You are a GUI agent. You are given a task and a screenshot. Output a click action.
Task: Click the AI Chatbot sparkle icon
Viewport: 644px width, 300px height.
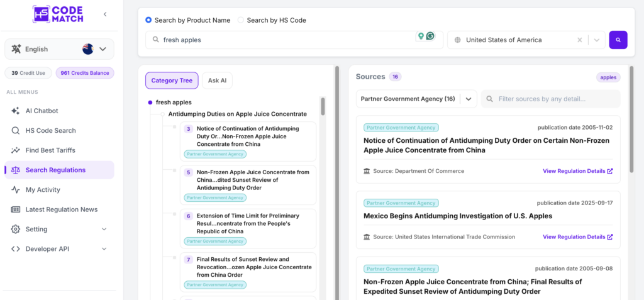(x=15, y=111)
